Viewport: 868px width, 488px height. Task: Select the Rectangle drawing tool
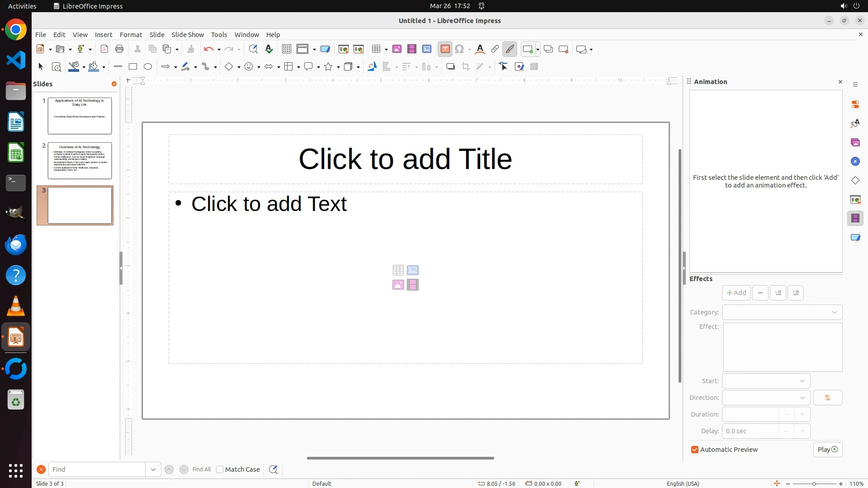coord(133,67)
